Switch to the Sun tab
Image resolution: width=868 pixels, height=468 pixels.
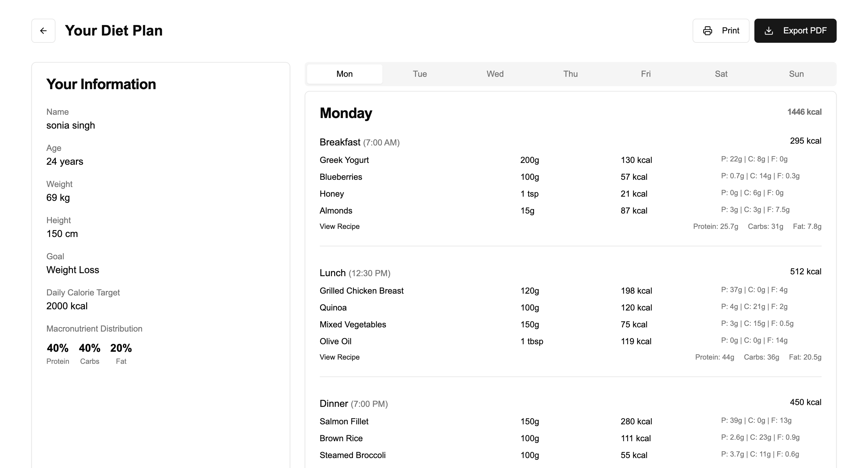[x=796, y=74]
